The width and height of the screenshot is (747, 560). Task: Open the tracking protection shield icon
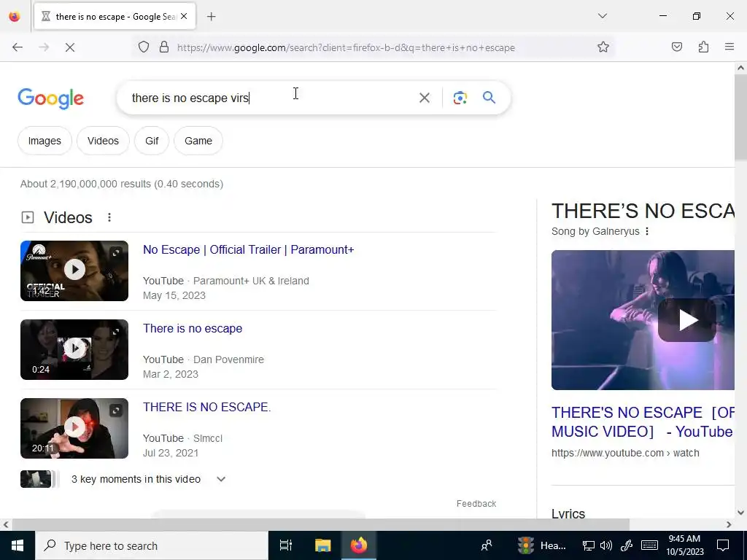[144, 47]
